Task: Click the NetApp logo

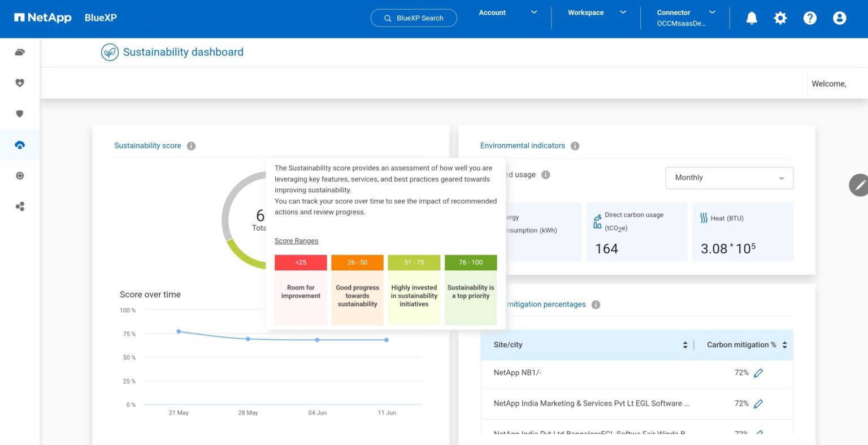Action: [x=43, y=18]
